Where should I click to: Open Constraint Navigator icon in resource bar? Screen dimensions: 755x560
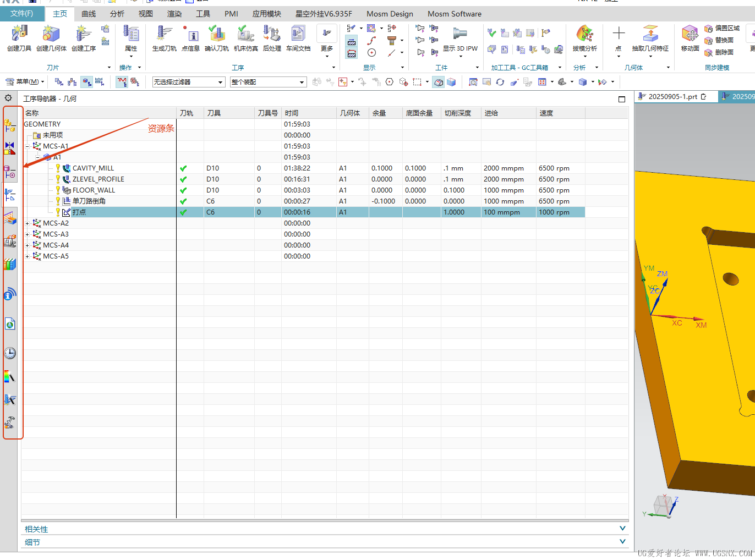click(x=10, y=149)
